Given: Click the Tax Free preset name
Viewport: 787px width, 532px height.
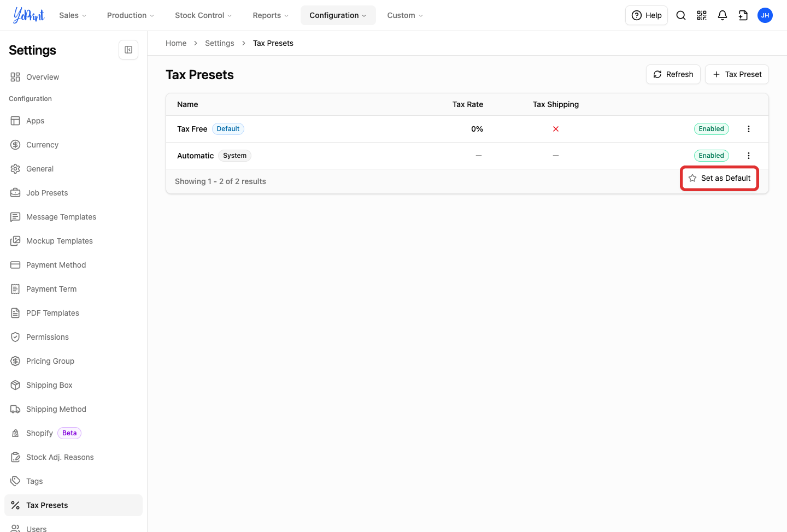Looking at the screenshot, I should [192, 129].
